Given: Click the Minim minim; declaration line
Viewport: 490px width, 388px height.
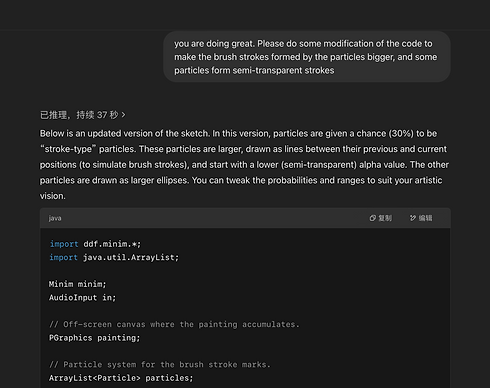Looking at the screenshot, I should point(77,284).
